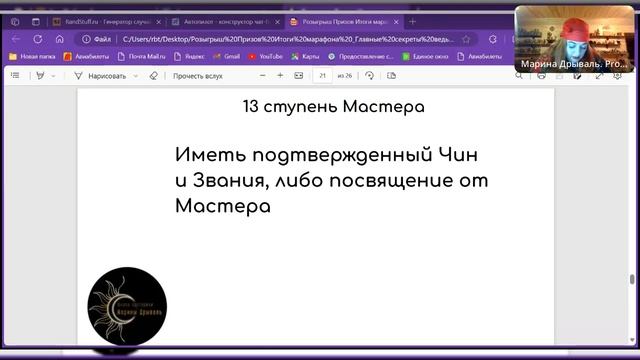Open Авиабилеты bookmark with orange icon
640x360 pixels.
click(x=86, y=56)
